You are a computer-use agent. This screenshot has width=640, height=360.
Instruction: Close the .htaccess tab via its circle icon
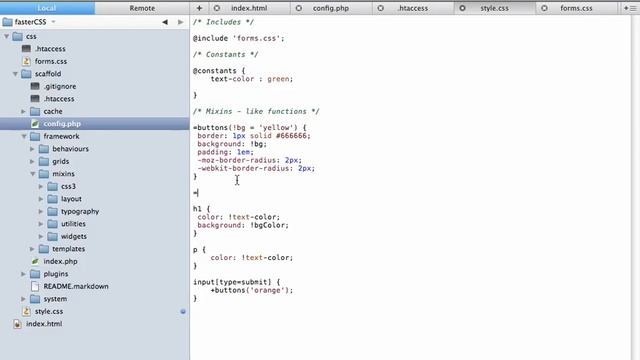380,8
